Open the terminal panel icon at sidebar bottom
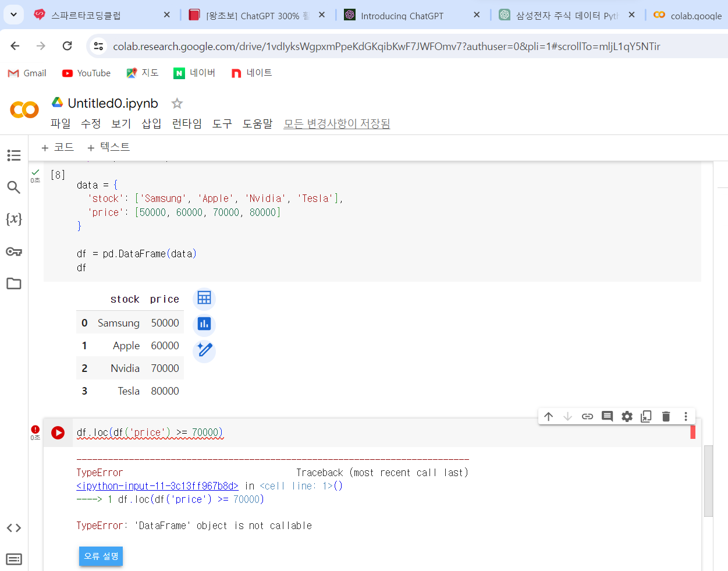728x571 pixels. coord(14,559)
